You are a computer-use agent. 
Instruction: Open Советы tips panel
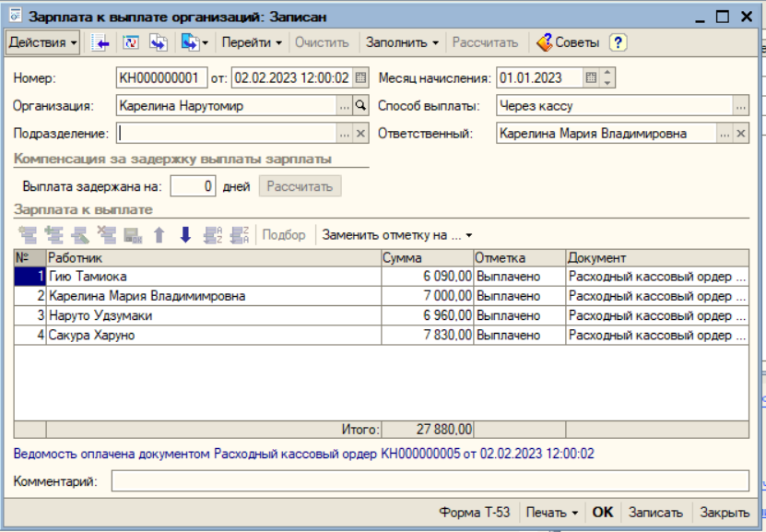coord(568,42)
